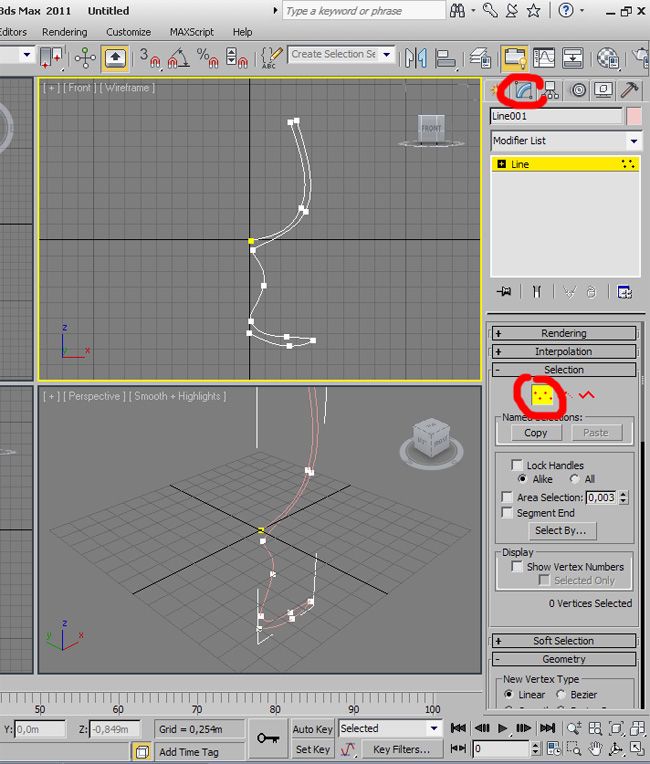Viewport: 650px width, 764px height.
Task: Click Add Time Tag
Action: (189, 752)
